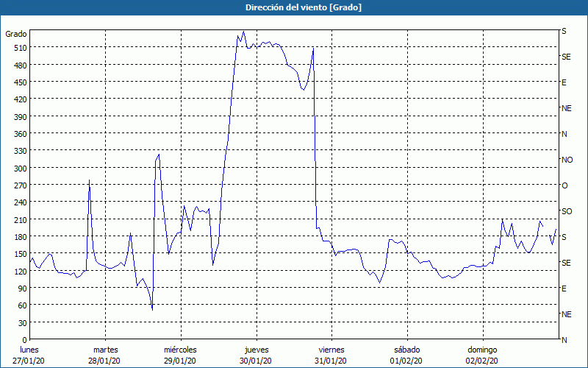The image size is (588, 368).
Task: Click the 150 tick label
Action: (20, 254)
